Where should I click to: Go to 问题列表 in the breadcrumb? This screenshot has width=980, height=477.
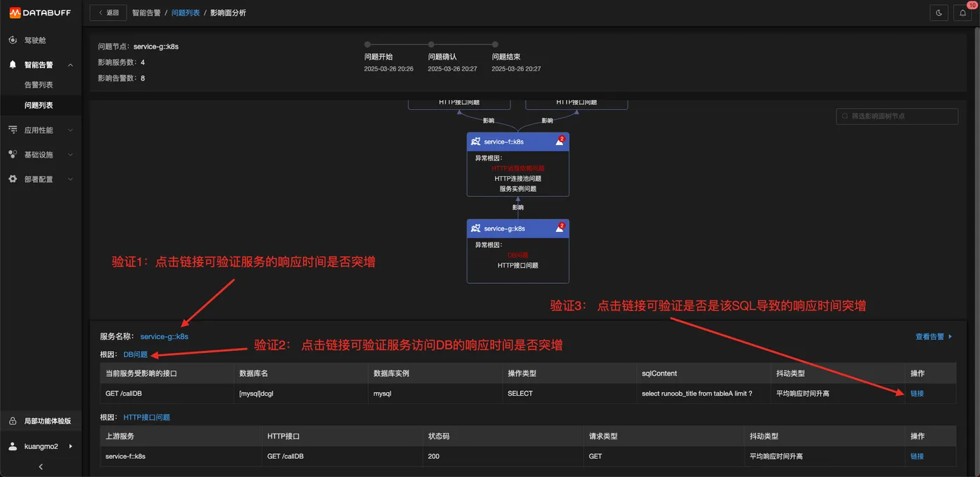point(185,13)
